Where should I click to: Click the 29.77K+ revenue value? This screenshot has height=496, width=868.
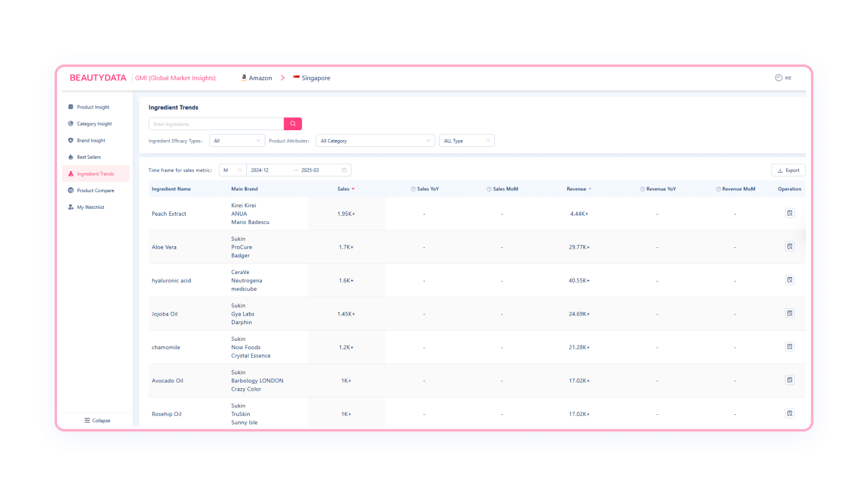pyautogui.click(x=579, y=247)
